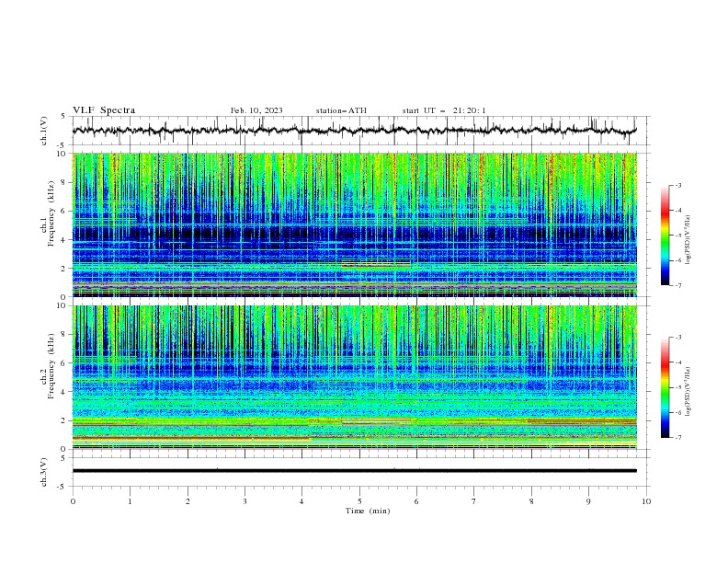Click time axis tick label "9"
Screen dimensions: 728x563
coord(589,501)
